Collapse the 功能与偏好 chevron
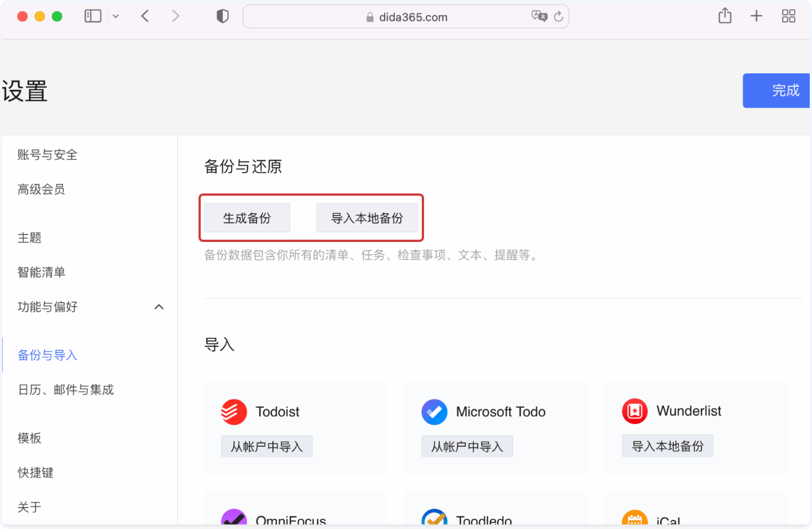 point(159,307)
